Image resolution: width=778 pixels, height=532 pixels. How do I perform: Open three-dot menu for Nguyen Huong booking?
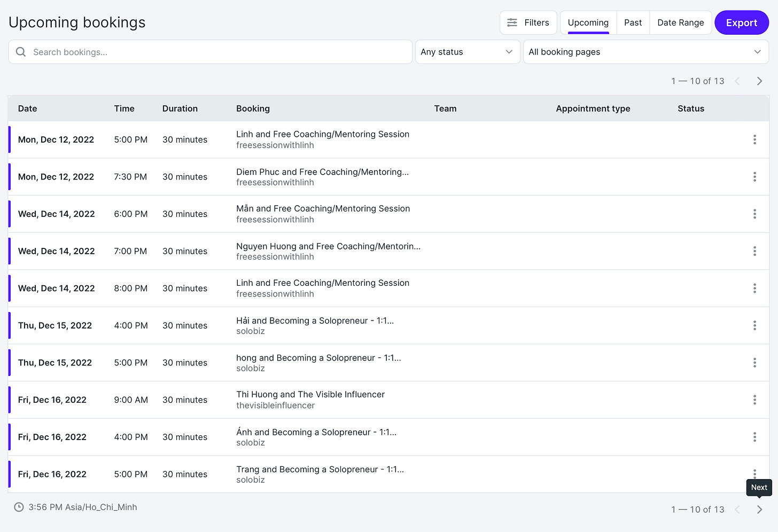(754, 251)
